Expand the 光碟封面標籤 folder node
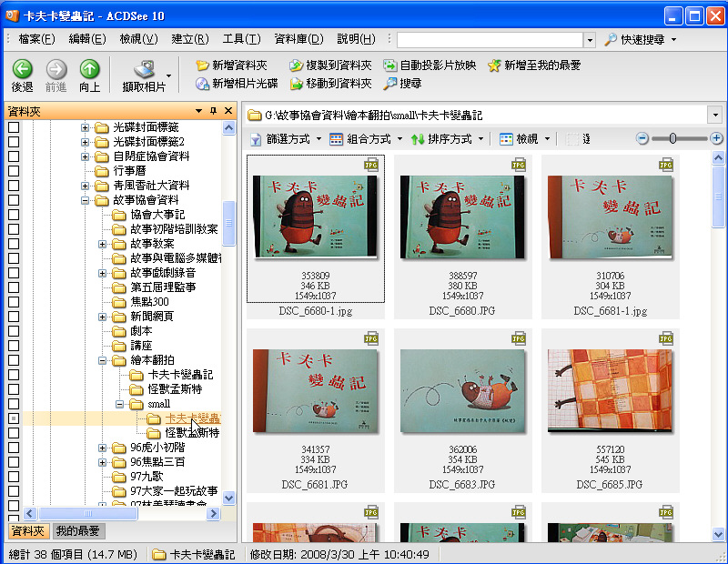Viewport: 728px width, 564px height. 85,127
